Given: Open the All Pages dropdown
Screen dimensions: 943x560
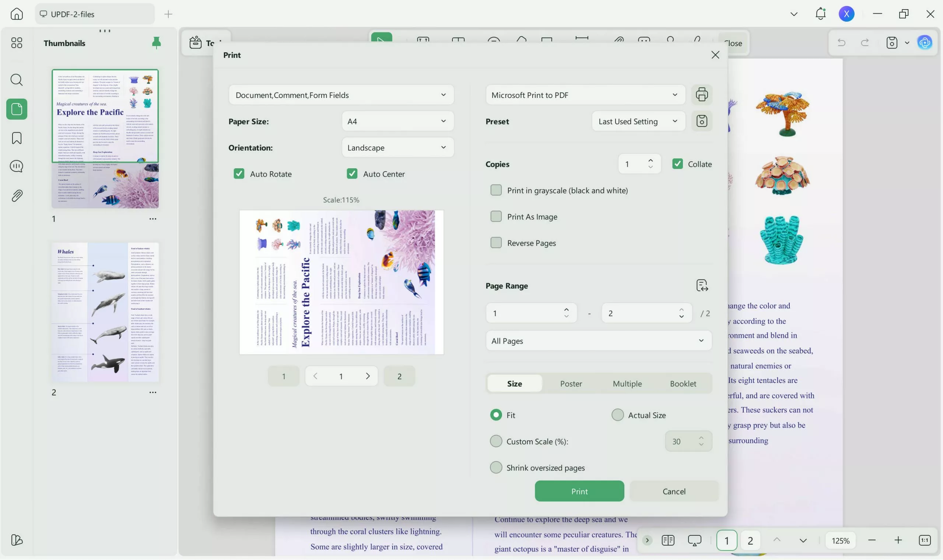Looking at the screenshot, I should tap(598, 340).
